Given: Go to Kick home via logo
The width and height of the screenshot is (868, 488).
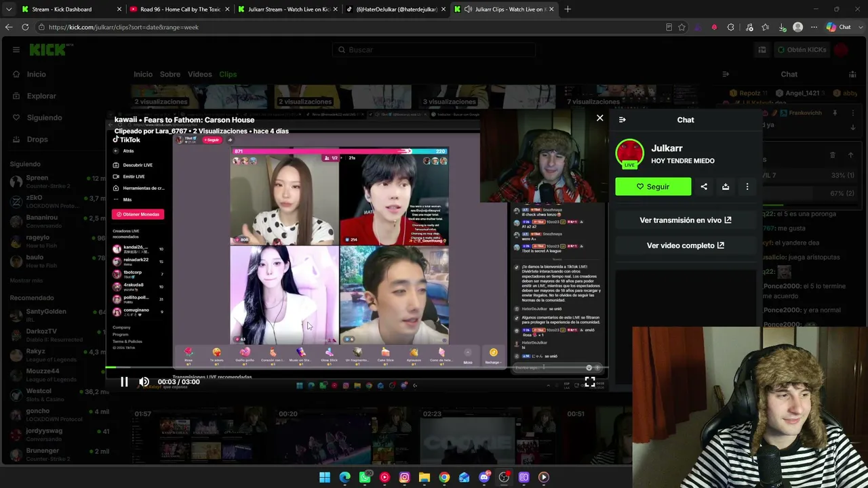Looking at the screenshot, I should pos(52,49).
